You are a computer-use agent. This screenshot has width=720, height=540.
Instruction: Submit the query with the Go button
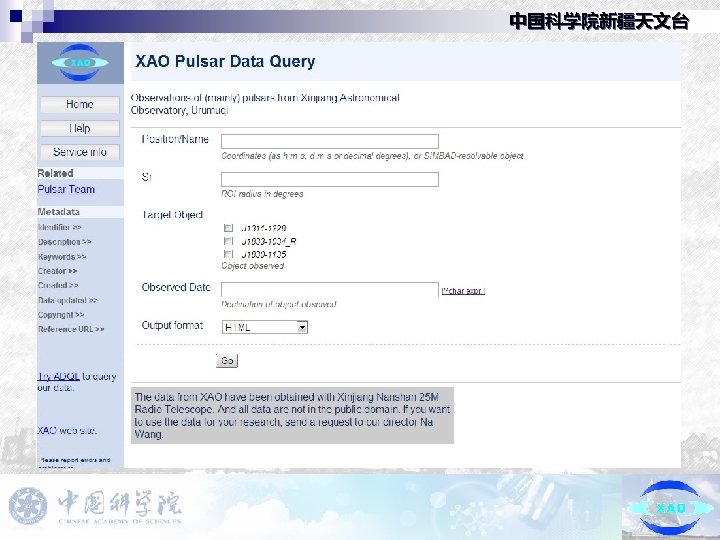[x=227, y=360]
